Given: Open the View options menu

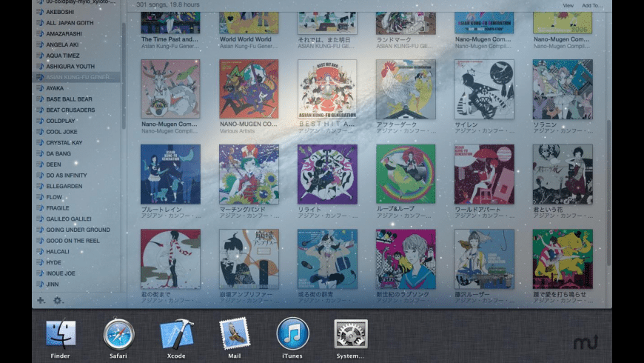Looking at the screenshot, I should tap(568, 5).
